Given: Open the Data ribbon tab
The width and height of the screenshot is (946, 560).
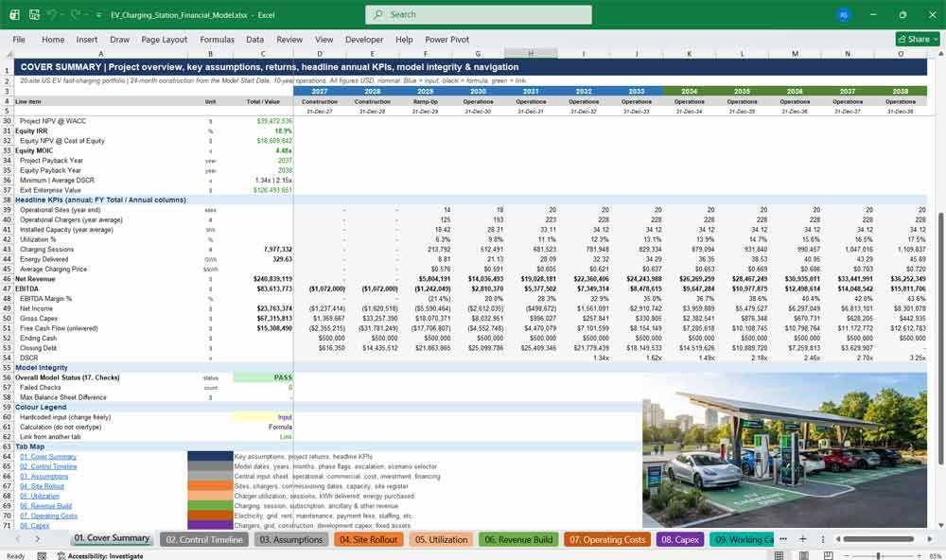Looking at the screenshot, I should 254,39.
